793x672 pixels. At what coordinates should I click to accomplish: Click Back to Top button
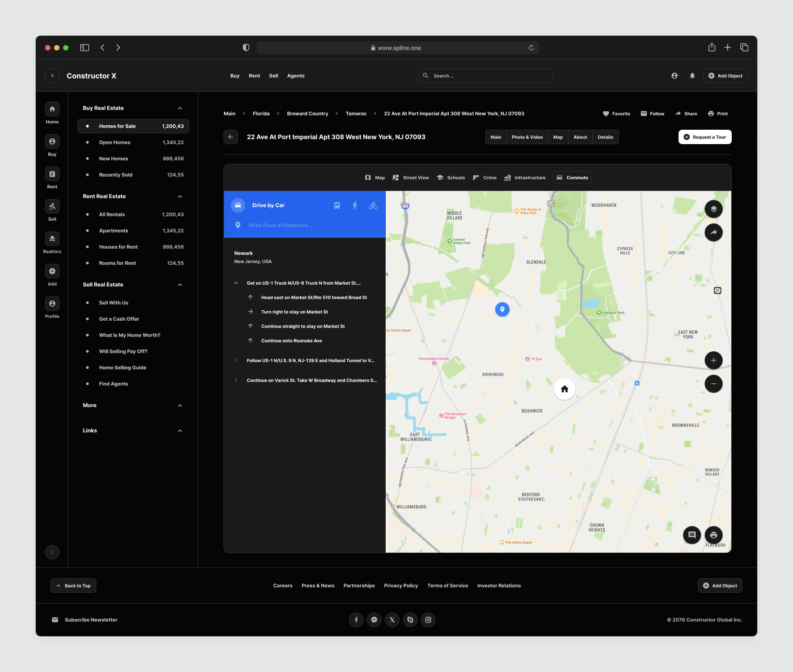pos(73,586)
